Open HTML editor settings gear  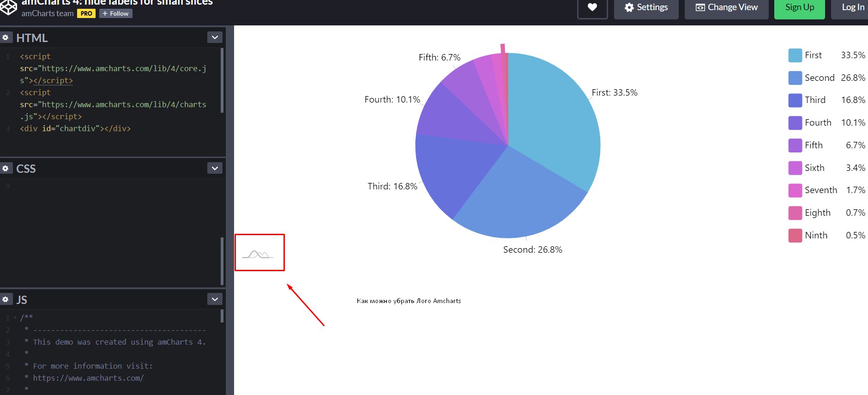pos(6,37)
